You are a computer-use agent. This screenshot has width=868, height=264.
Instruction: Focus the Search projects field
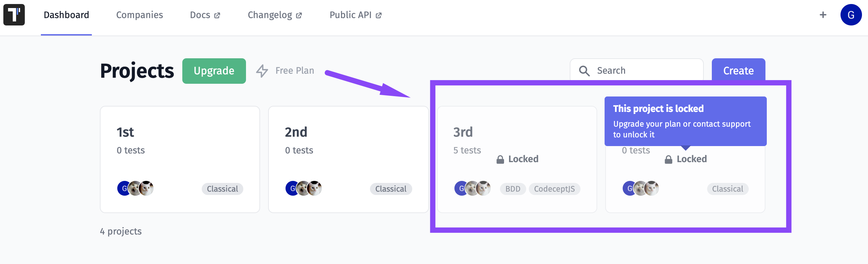[636, 70]
